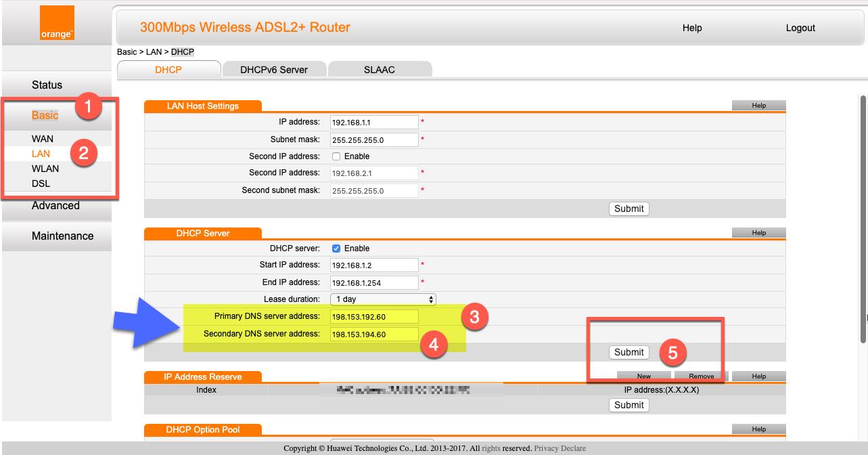Click the IP Address Reserve heading
The image size is (868, 455).
(x=203, y=376)
